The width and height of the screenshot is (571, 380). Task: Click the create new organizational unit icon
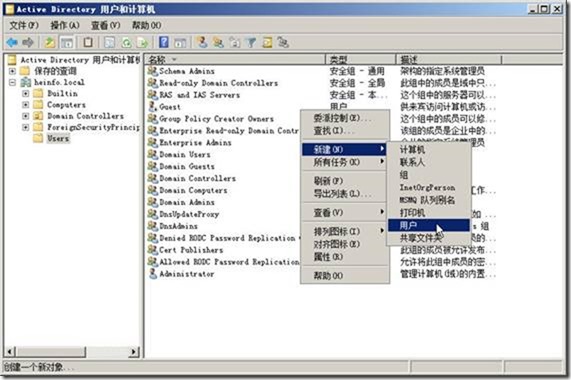(x=235, y=42)
